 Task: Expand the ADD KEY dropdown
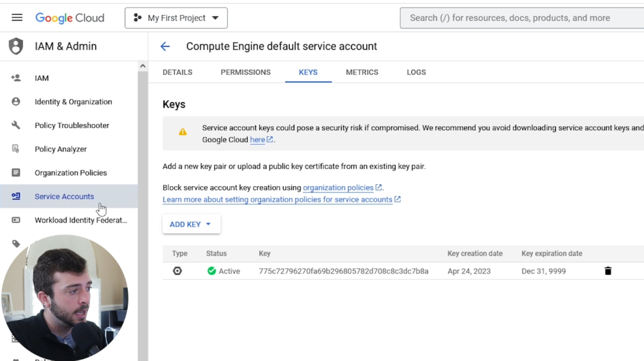[191, 225]
